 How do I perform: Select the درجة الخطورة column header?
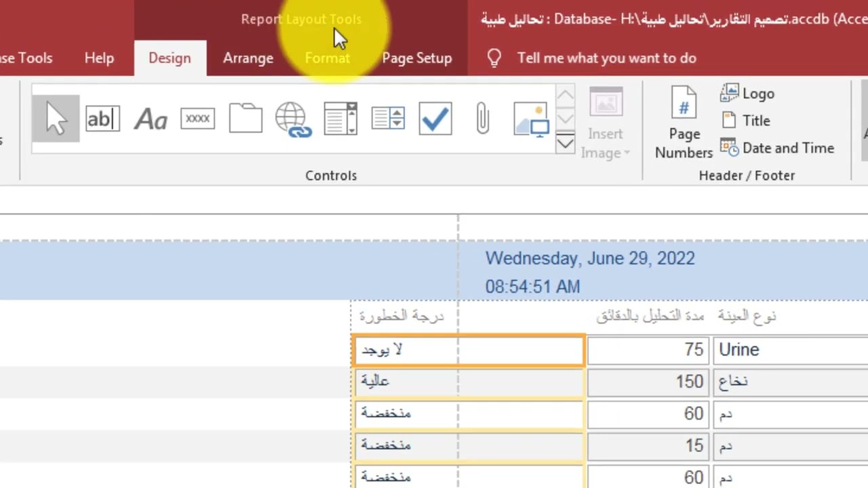click(401, 316)
